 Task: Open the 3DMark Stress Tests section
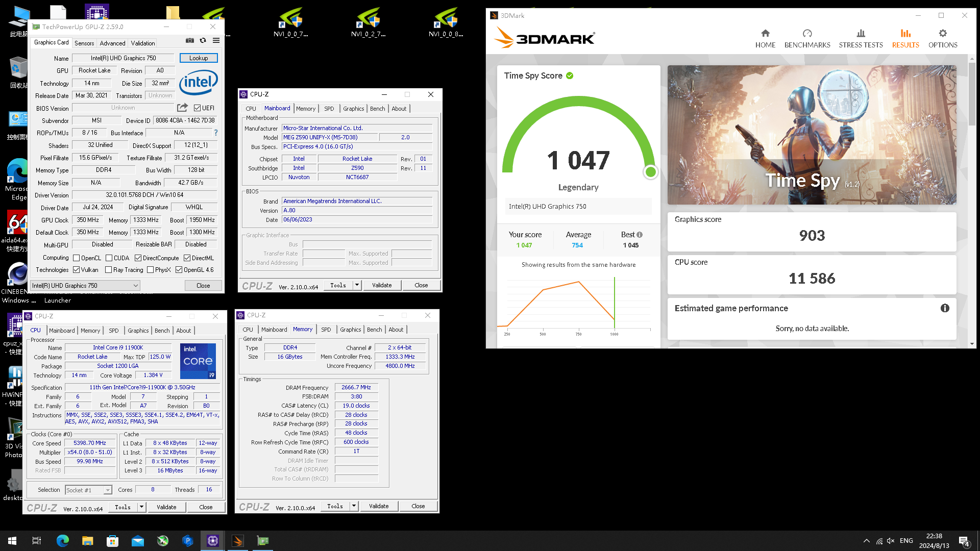(x=861, y=39)
